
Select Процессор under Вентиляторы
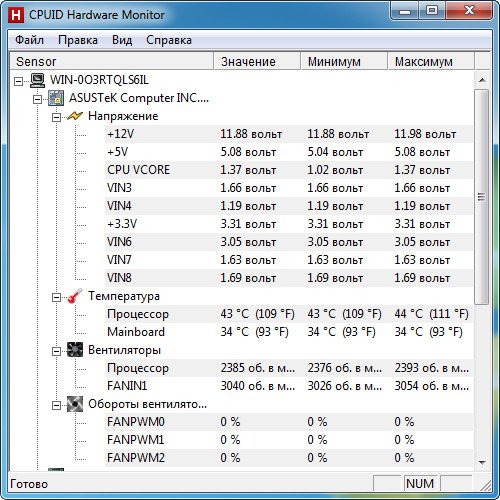coord(289,368)
